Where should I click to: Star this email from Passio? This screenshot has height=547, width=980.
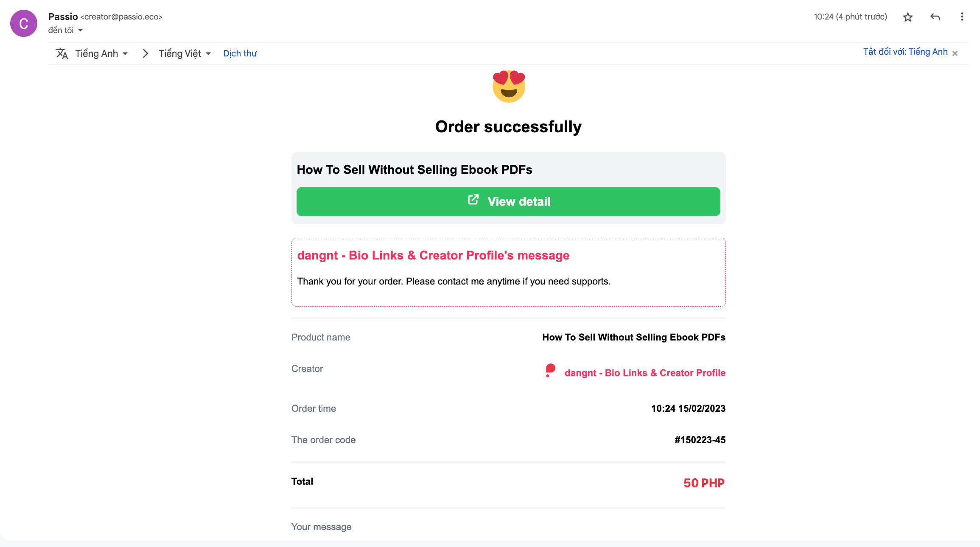point(907,17)
